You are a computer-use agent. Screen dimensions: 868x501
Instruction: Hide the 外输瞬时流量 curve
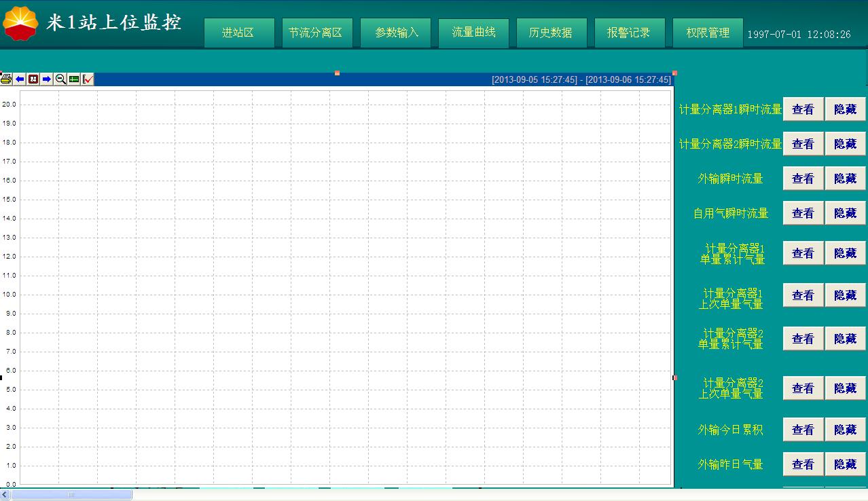coord(846,179)
